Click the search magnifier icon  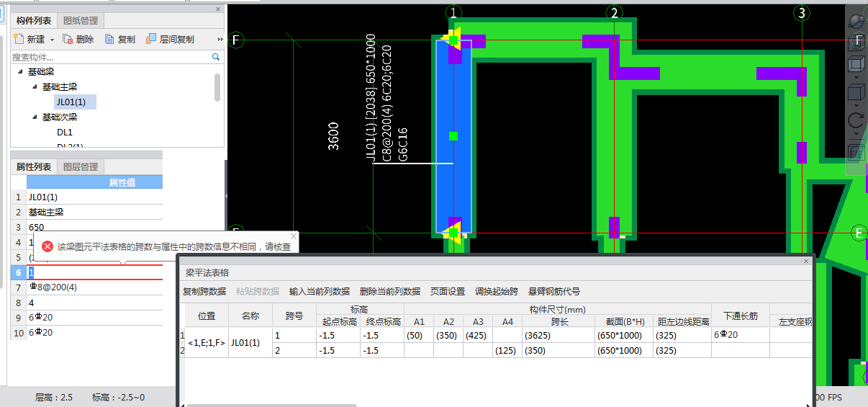pos(216,56)
